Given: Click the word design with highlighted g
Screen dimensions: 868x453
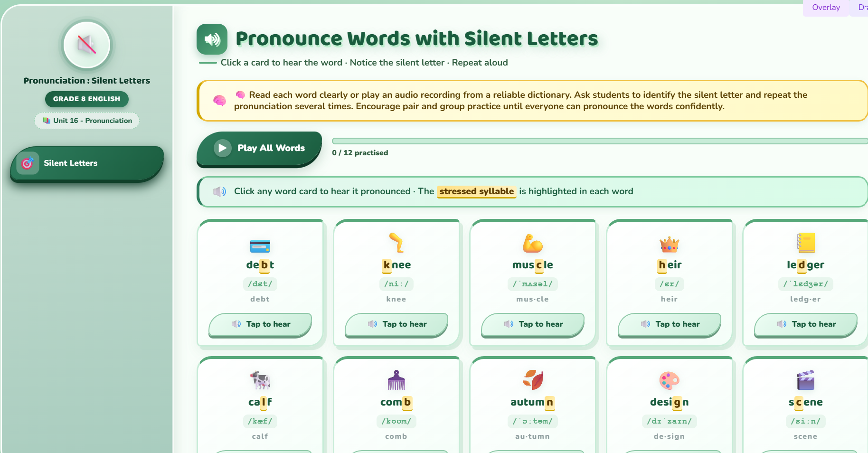Looking at the screenshot, I should 669,402.
